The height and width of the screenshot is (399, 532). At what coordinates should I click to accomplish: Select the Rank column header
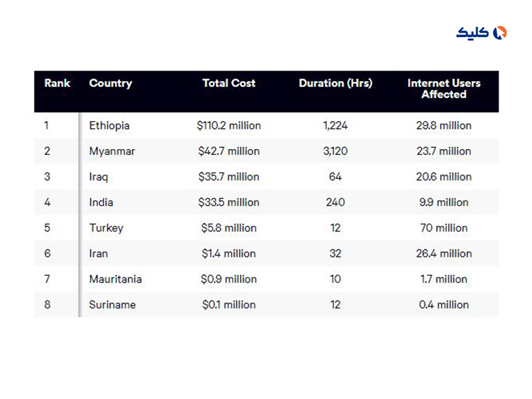pos(57,83)
